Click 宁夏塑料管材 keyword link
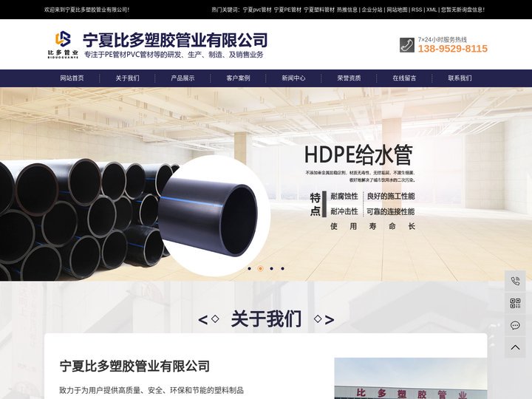Image resolution: width=532 pixels, height=399 pixels. [x=319, y=10]
